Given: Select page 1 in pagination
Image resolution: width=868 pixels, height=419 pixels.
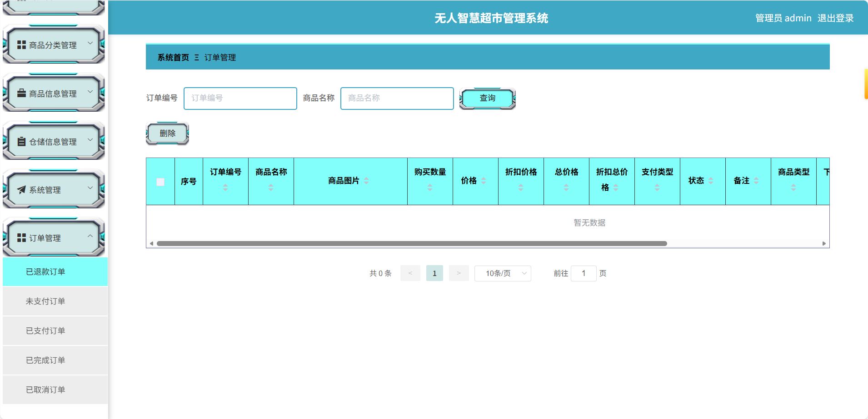Looking at the screenshot, I should coord(434,273).
